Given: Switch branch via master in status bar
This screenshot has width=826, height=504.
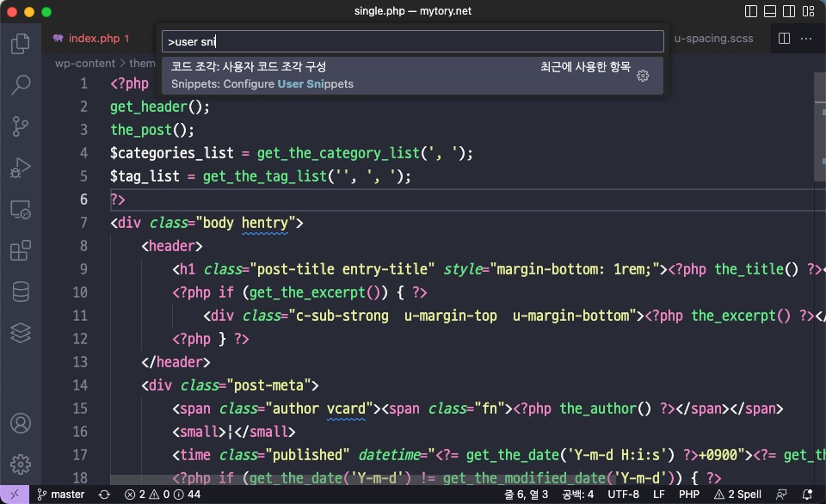Looking at the screenshot, I should (61, 495).
